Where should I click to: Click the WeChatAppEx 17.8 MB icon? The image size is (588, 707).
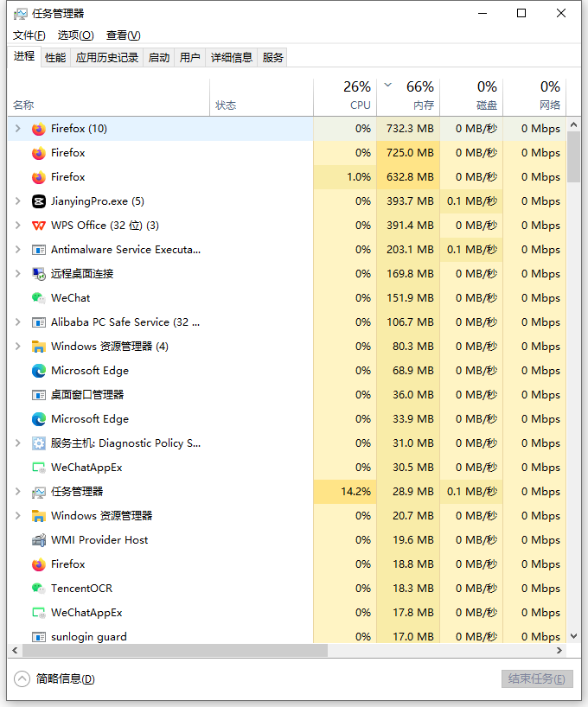point(39,613)
